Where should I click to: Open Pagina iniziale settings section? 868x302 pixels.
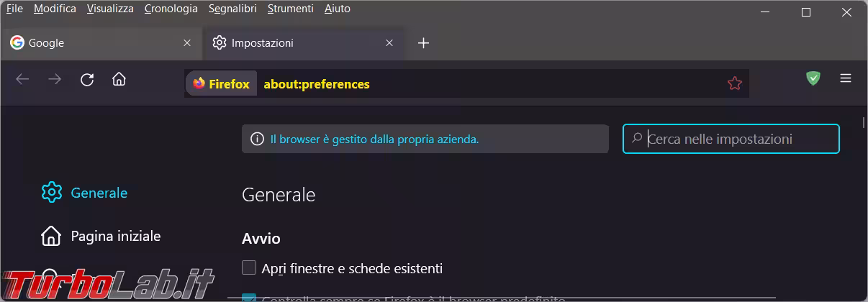(x=115, y=236)
